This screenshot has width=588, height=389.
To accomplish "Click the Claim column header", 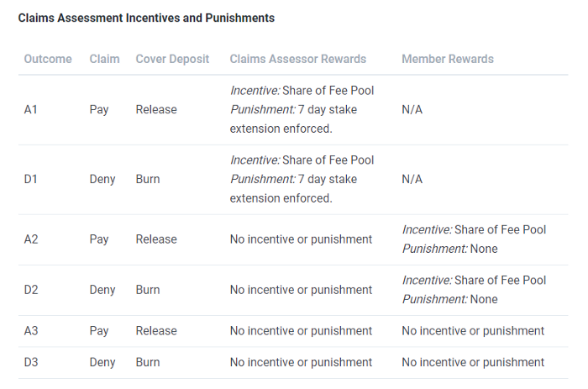I will click(x=104, y=59).
